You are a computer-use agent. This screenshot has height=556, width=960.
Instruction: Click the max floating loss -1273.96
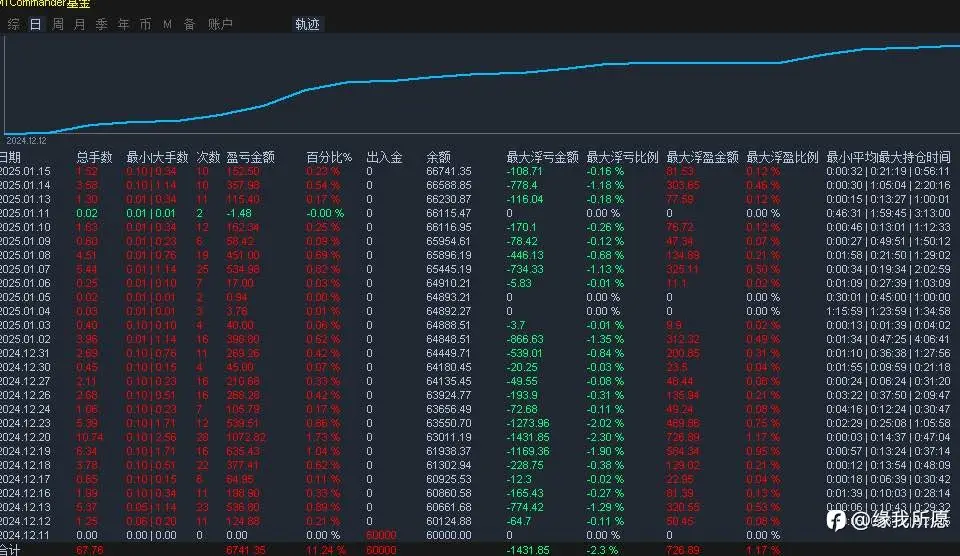click(x=528, y=423)
